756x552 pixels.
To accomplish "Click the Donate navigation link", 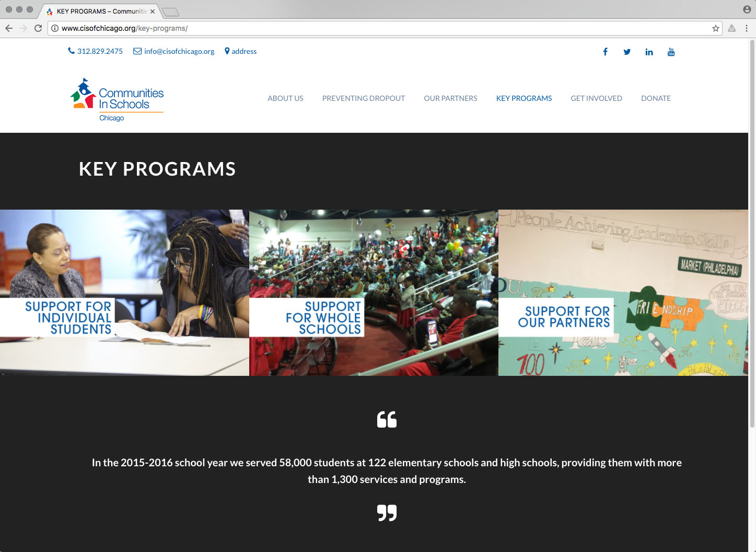I will (x=656, y=98).
